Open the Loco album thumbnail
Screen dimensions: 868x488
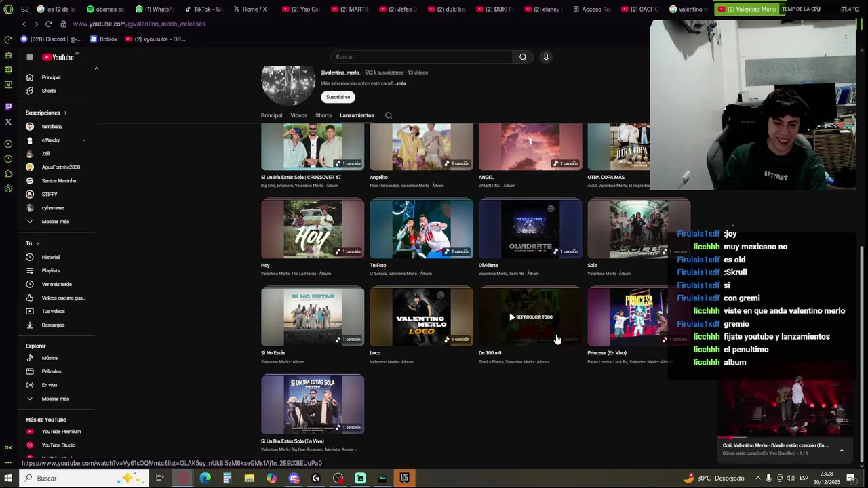422,317
